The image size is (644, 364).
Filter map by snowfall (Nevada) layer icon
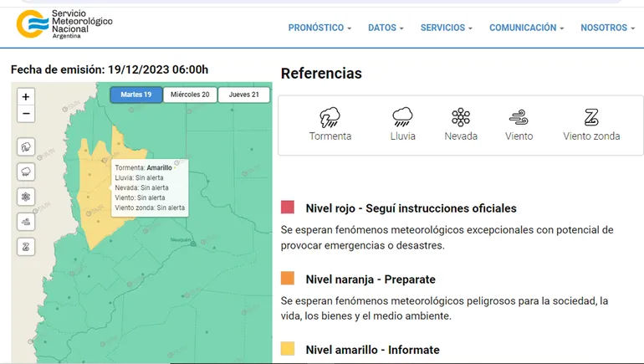coord(26,197)
